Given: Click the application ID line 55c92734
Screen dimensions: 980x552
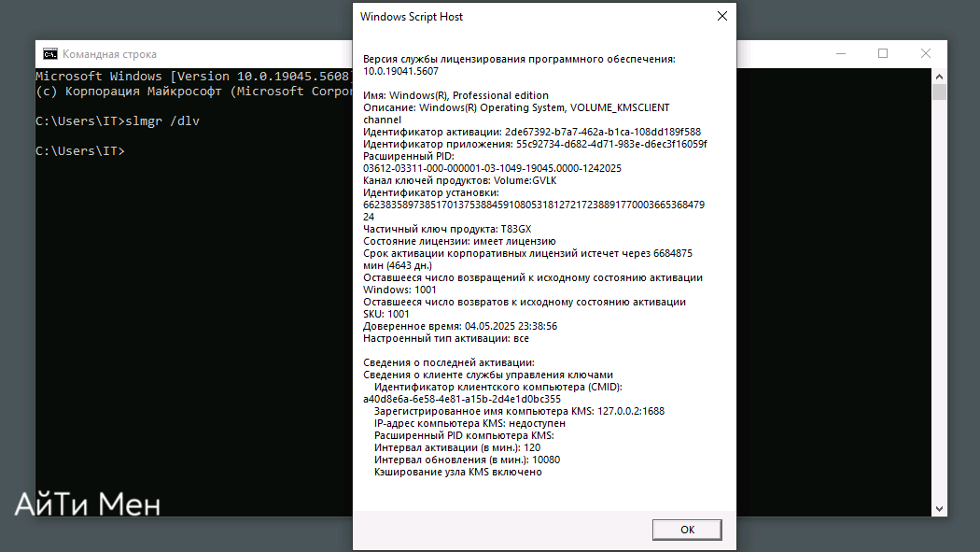Looking at the screenshot, I should click(535, 144).
